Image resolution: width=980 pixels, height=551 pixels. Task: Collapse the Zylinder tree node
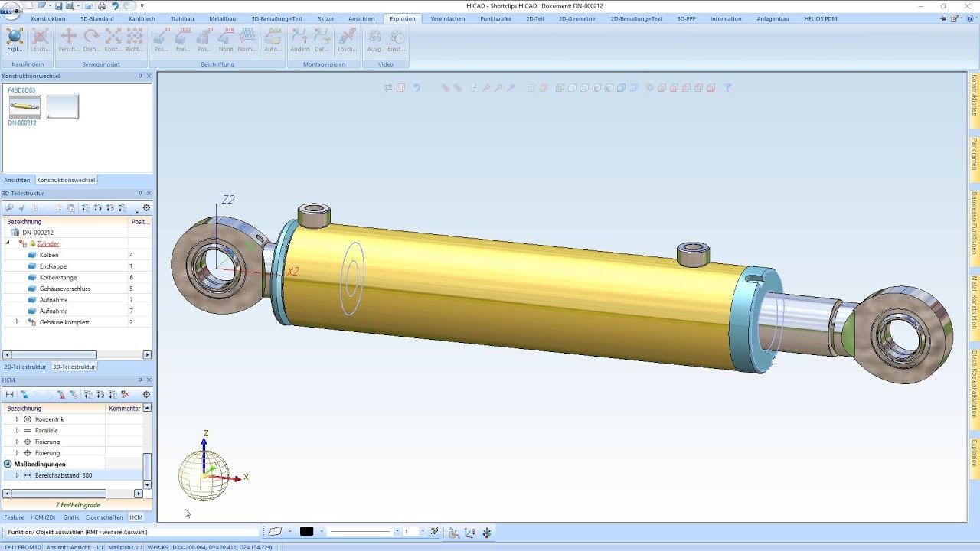[x=8, y=243]
